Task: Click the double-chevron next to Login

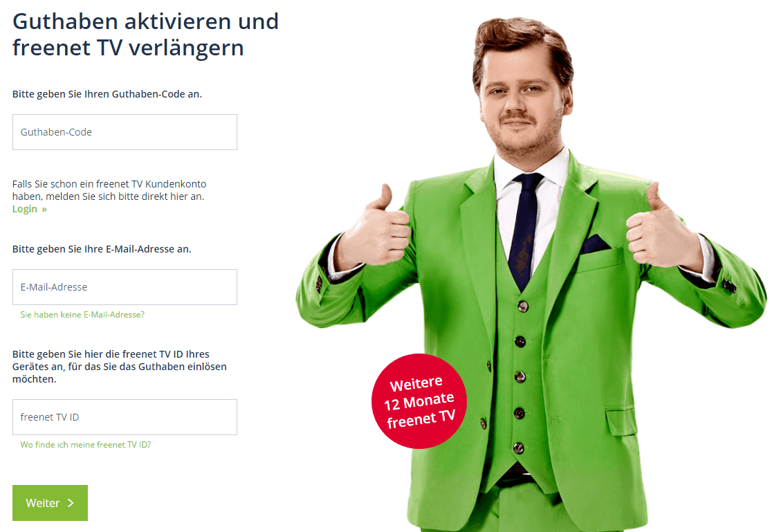Action: pyautogui.click(x=44, y=209)
